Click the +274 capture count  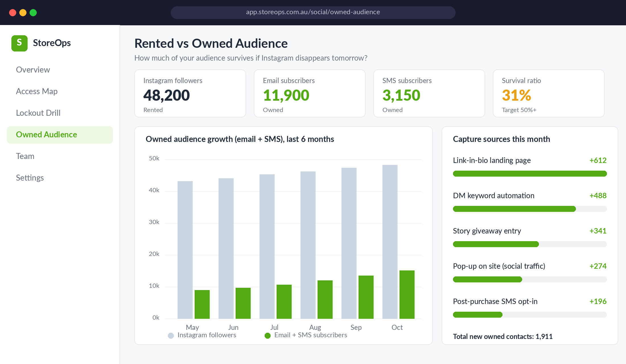(x=598, y=266)
